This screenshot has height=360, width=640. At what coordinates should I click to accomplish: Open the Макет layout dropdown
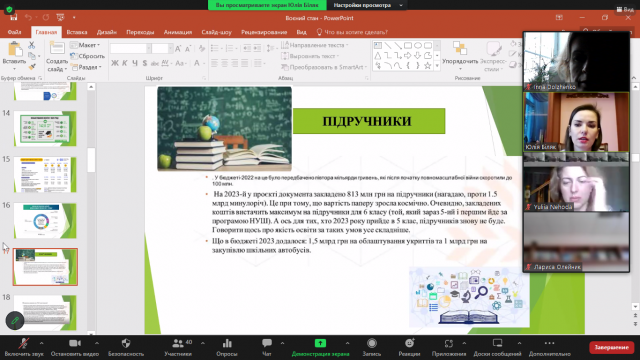pyautogui.click(x=85, y=45)
